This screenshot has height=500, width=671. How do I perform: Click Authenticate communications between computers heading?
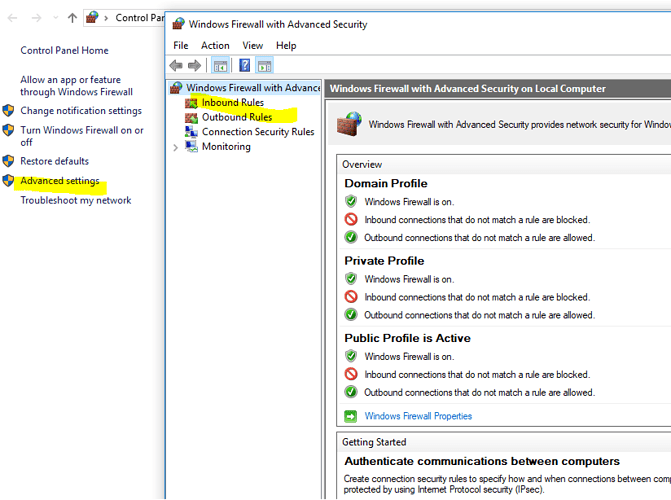[x=482, y=461]
